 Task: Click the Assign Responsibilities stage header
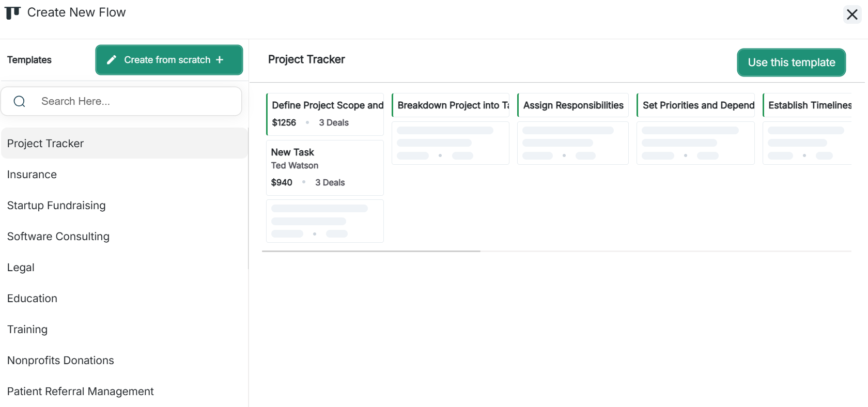click(x=573, y=105)
